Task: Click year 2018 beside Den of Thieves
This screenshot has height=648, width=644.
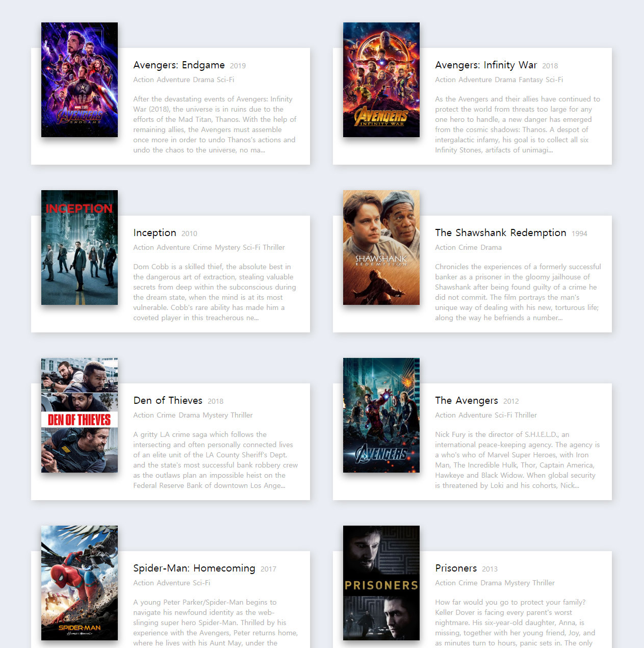Action: coord(215,401)
